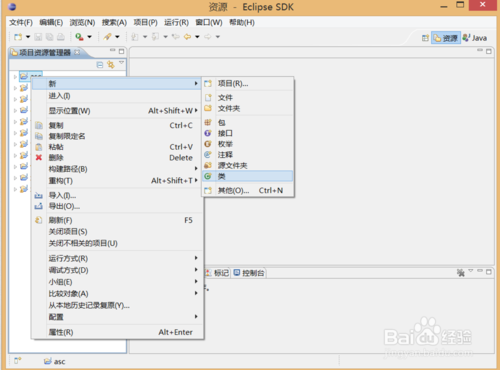Open the Back history dropdown arrow

coord(197,37)
